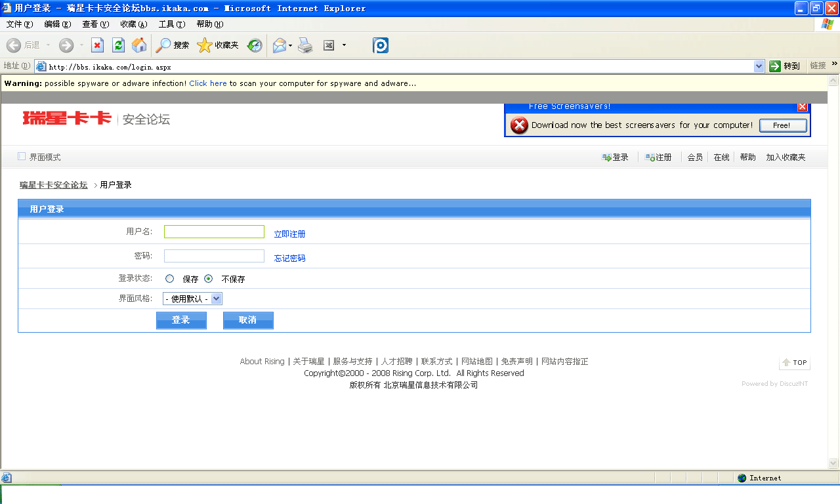The image size is (840, 504).
Task: Click the Forward arrow toolbar icon
Action: coord(66,45)
